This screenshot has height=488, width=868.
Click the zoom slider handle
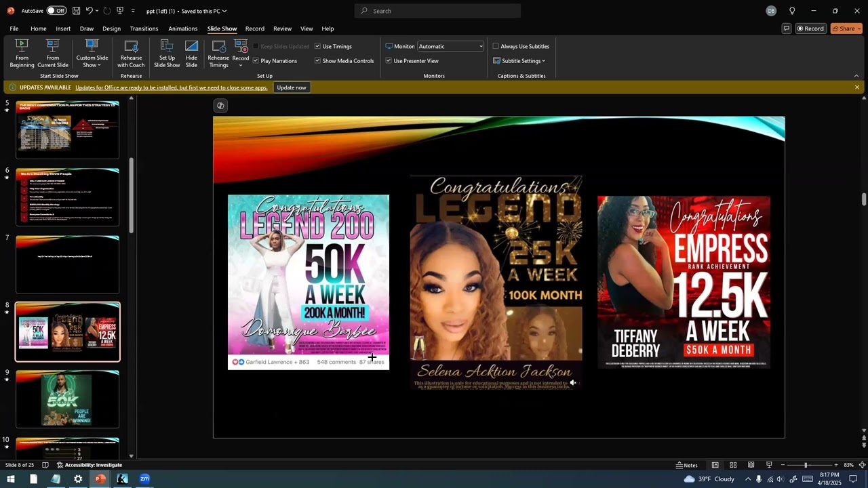click(806, 465)
